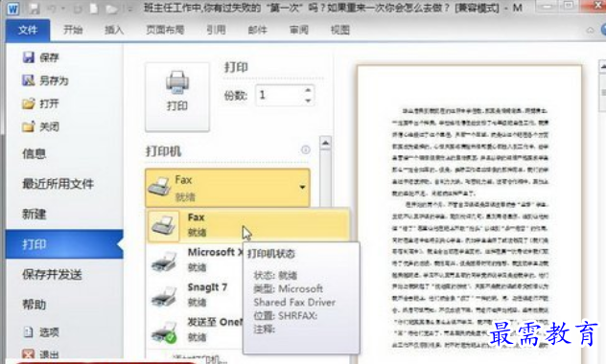Select the SnagIt 7 printer entry
Screen dimensions: 606x364
pos(196,294)
